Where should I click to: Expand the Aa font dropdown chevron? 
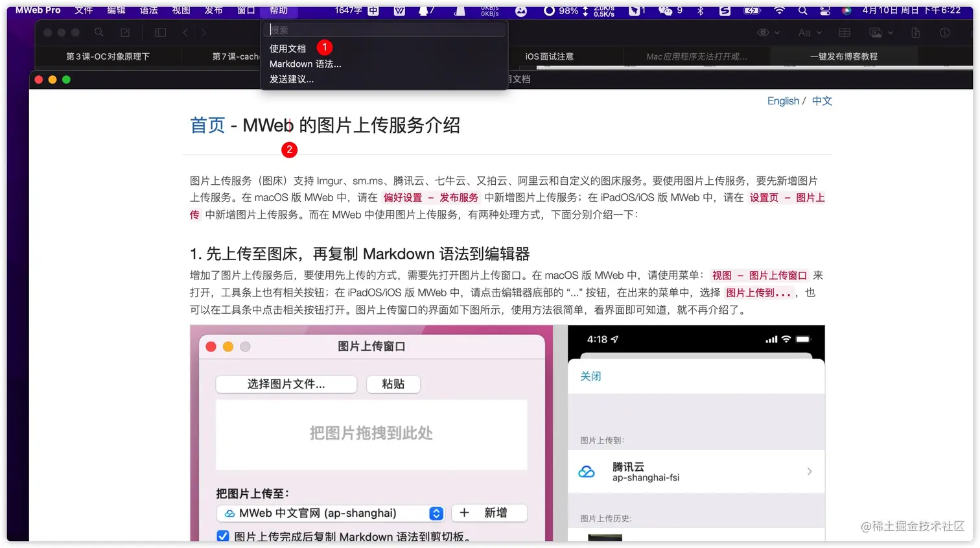pos(819,33)
